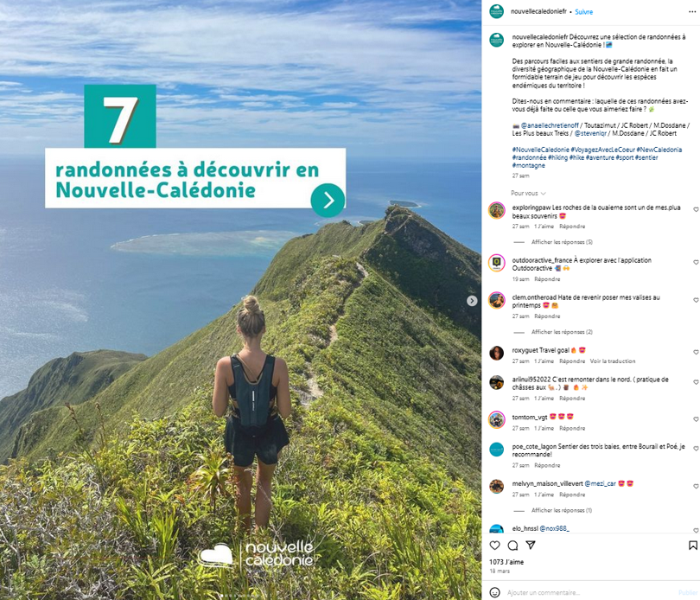The height and width of the screenshot is (600, 700).
Task: Like the exploringpaw comment heart
Action: pos(696,209)
